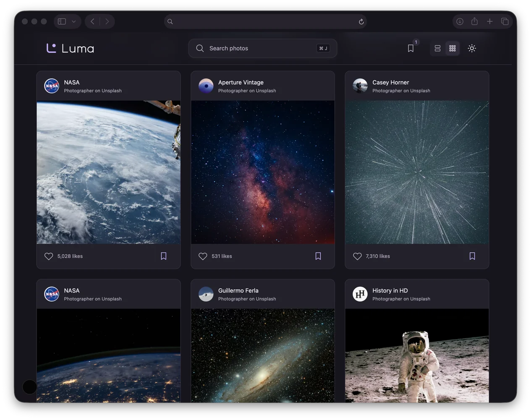Bookmark the Casey Horner photo
531x420 pixels.
click(472, 256)
